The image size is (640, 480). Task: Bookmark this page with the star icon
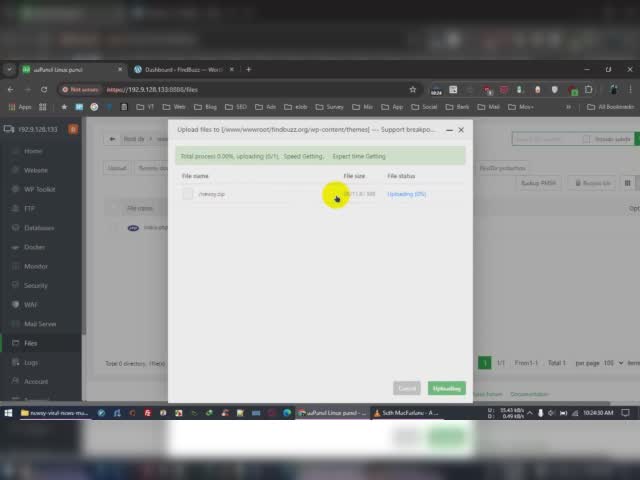413,89
